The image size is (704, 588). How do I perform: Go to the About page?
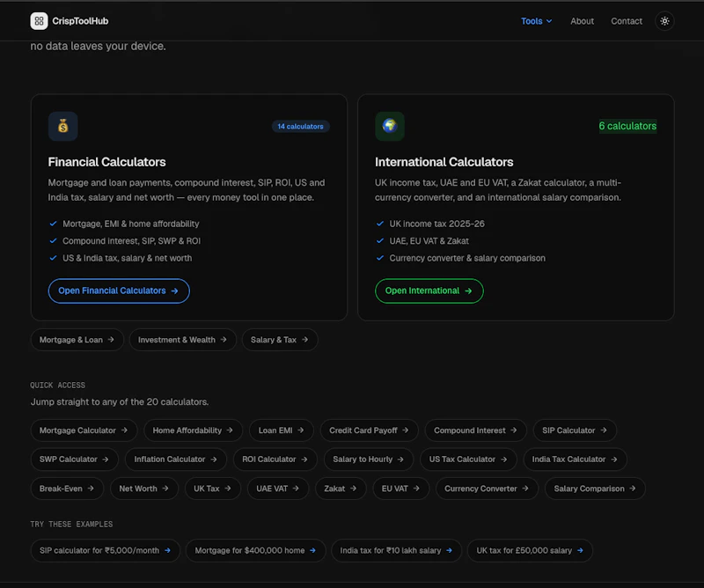pos(582,21)
